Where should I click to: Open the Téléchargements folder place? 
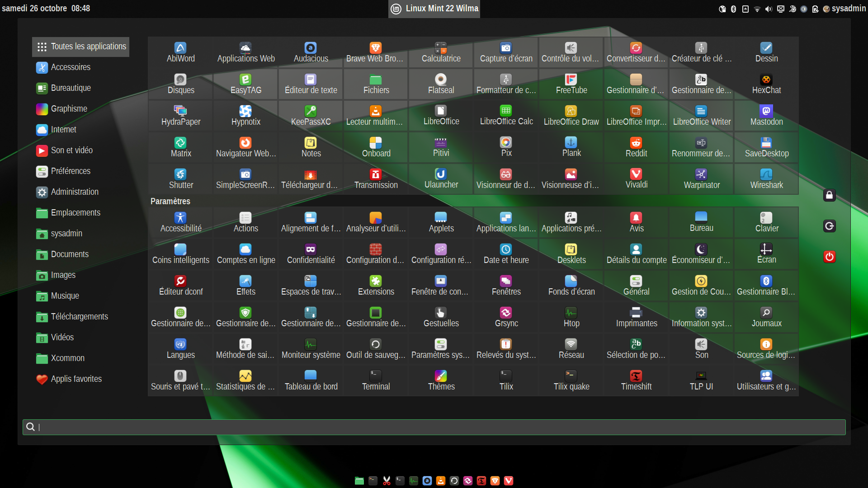[x=79, y=317]
